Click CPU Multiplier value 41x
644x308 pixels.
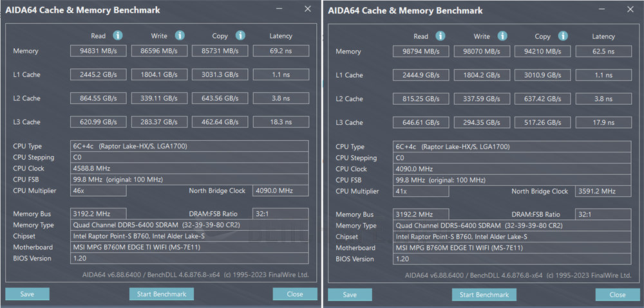coord(421,191)
